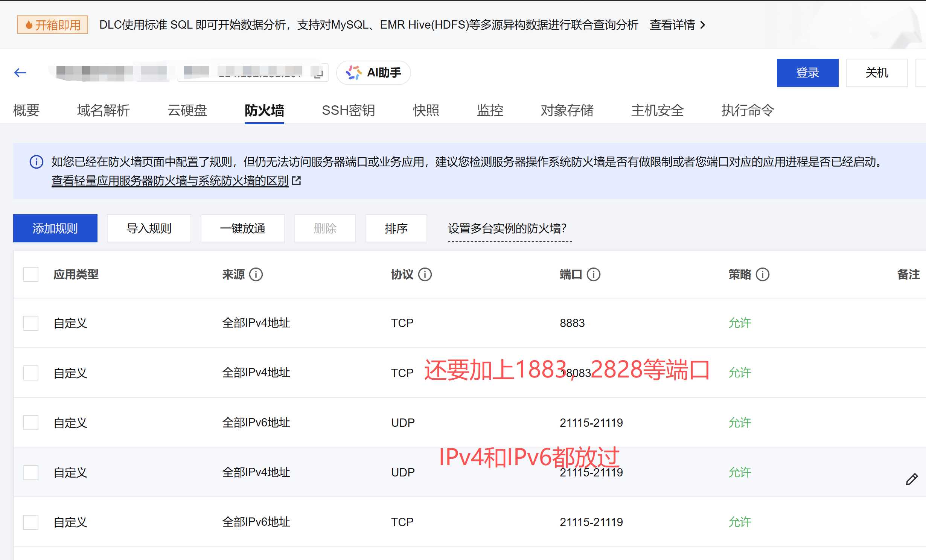Click the info icon next to 来源
This screenshot has height=560, width=926.
[256, 274]
